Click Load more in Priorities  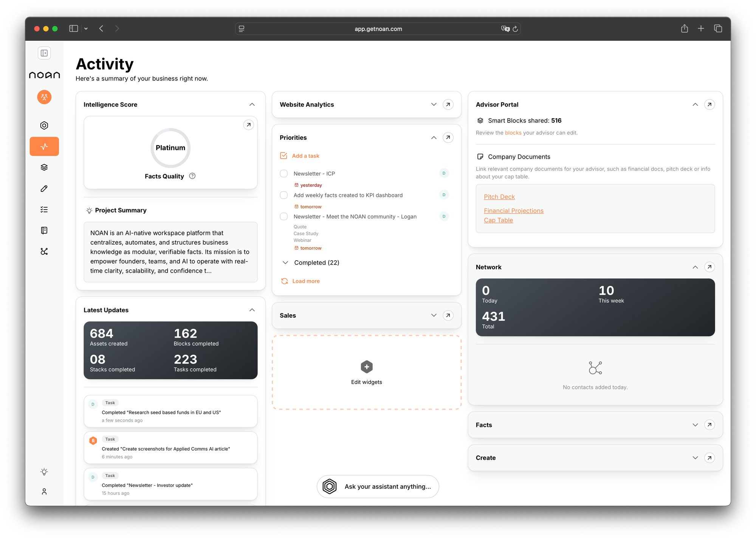pos(306,281)
